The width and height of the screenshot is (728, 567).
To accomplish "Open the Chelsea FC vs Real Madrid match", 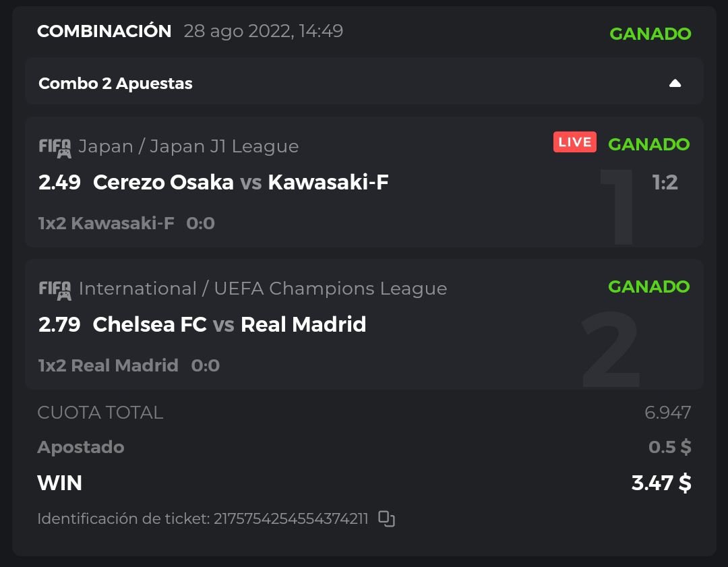I will (x=229, y=324).
